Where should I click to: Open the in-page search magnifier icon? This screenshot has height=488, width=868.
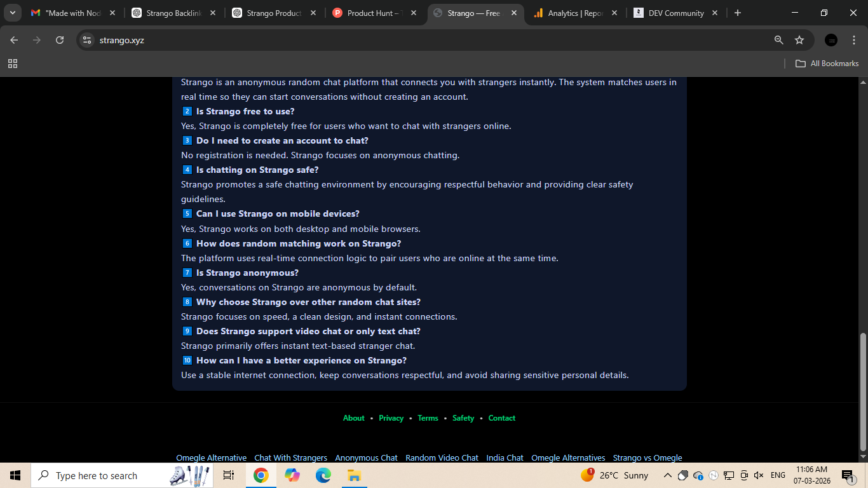[x=778, y=39]
